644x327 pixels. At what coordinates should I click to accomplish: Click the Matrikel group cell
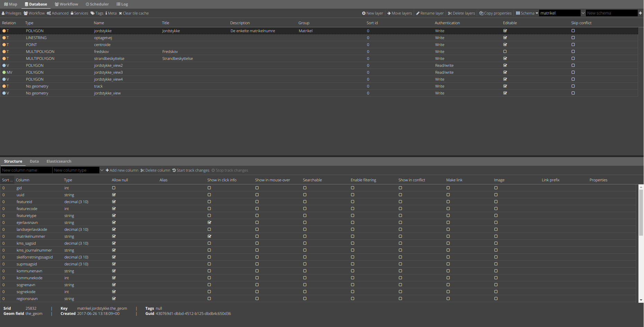(306, 31)
